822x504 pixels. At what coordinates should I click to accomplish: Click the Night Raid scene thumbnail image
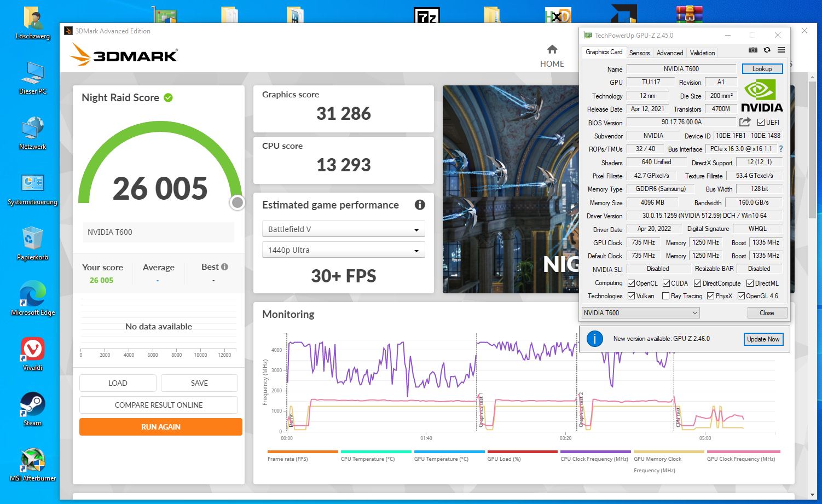pos(510,189)
